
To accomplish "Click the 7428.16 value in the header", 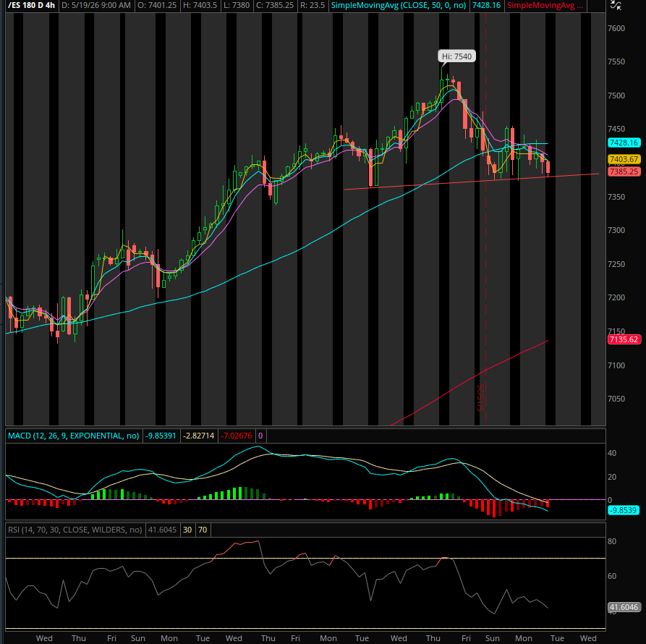I will pos(486,5).
